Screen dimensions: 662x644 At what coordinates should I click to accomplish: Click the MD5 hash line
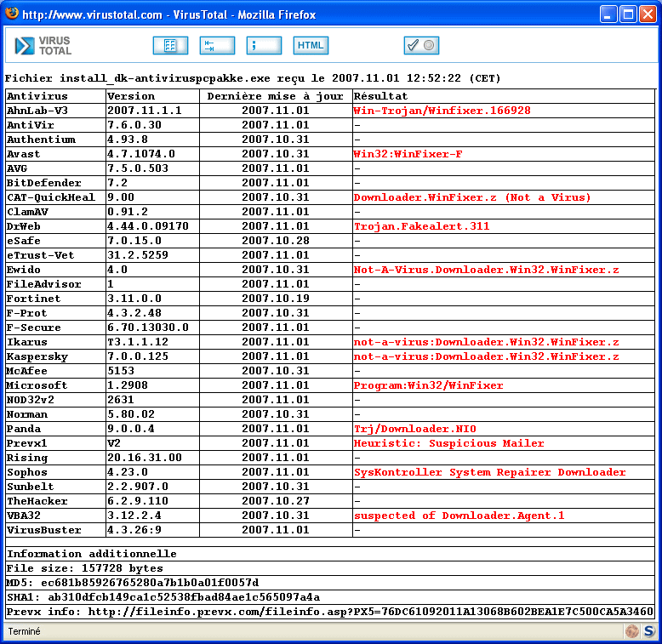[x=133, y=583]
